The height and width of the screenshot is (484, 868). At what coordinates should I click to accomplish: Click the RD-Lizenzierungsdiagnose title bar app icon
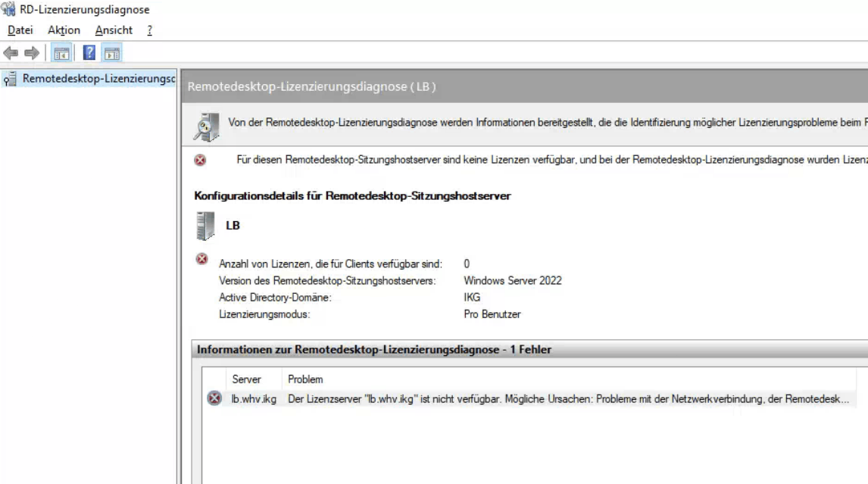[8, 9]
